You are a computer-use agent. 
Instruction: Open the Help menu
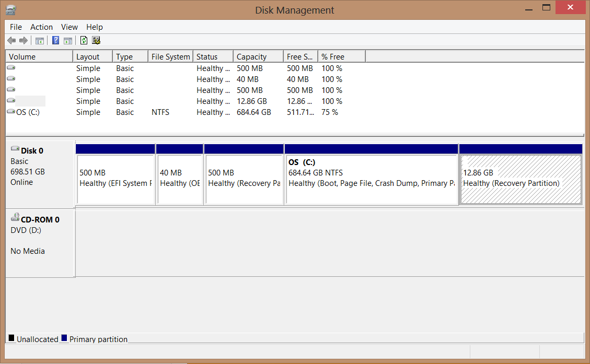[95, 27]
